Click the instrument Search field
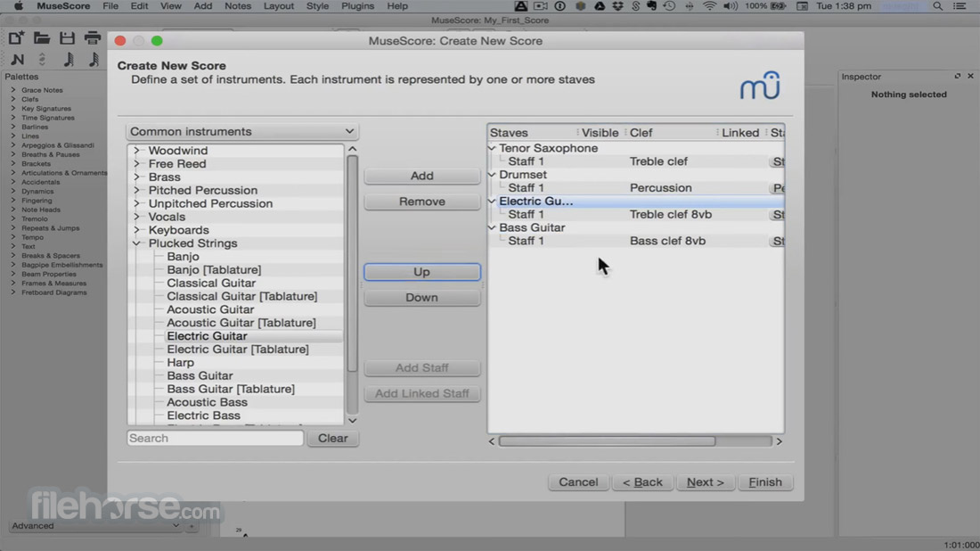The height and width of the screenshot is (551, 980). [x=215, y=439]
